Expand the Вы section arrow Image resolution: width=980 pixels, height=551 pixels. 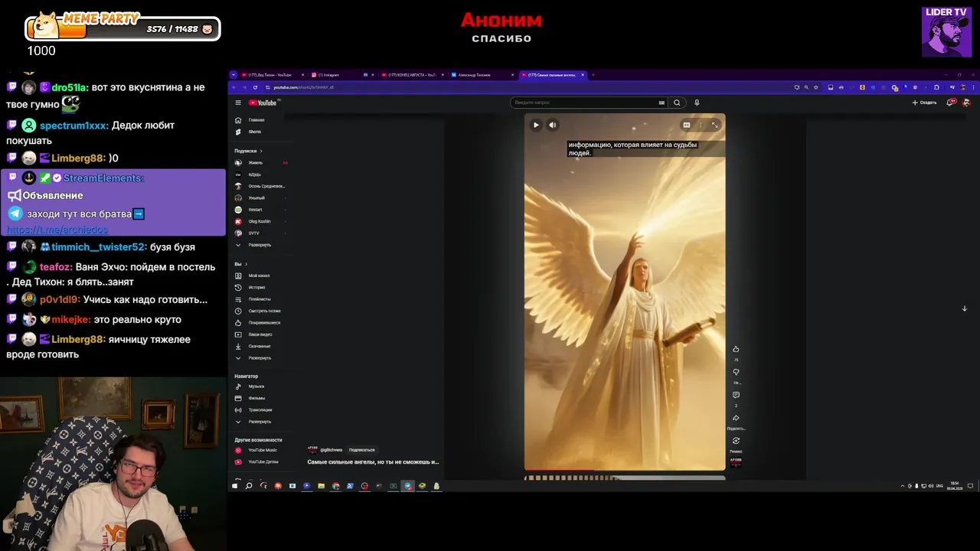click(x=246, y=264)
